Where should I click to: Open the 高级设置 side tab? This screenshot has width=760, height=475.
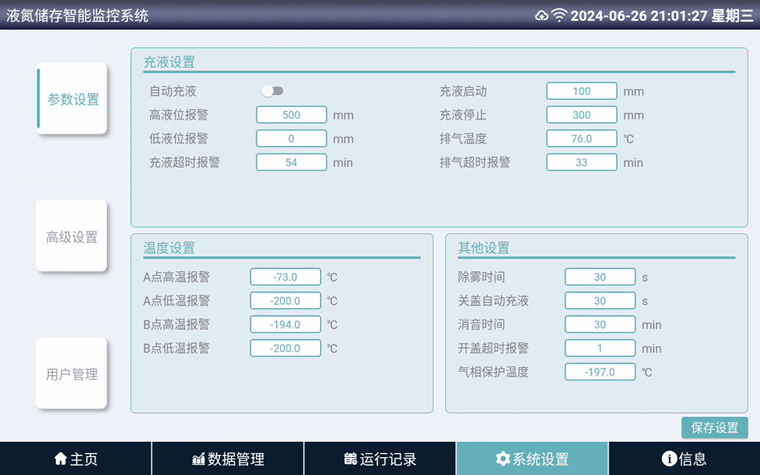(72, 236)
